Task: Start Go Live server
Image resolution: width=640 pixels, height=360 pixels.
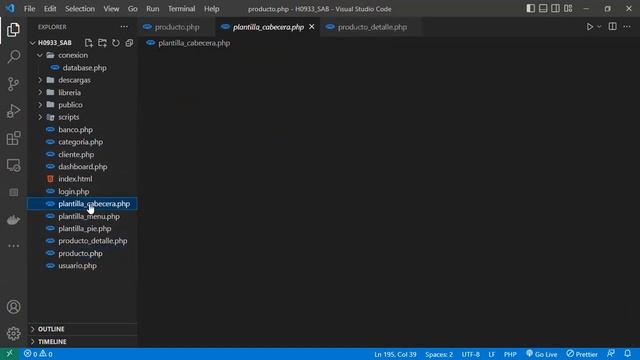Action: tap(542, 354)
